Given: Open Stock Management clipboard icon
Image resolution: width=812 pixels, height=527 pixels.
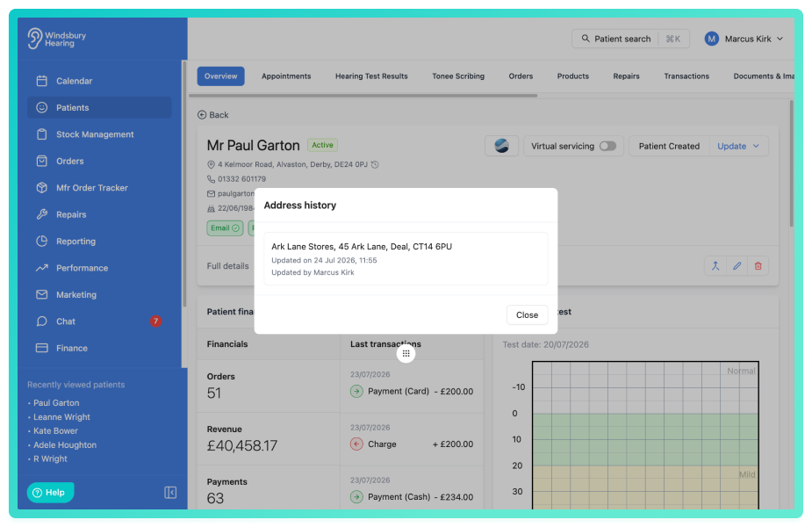Looking at the screenshot, I should (42, 134).
